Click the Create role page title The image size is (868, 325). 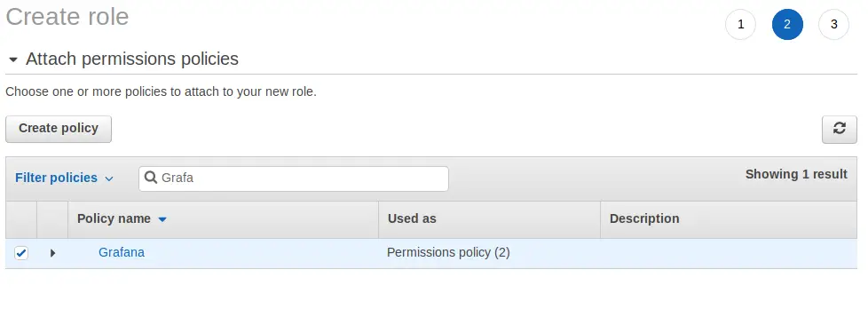pos(67,16)
